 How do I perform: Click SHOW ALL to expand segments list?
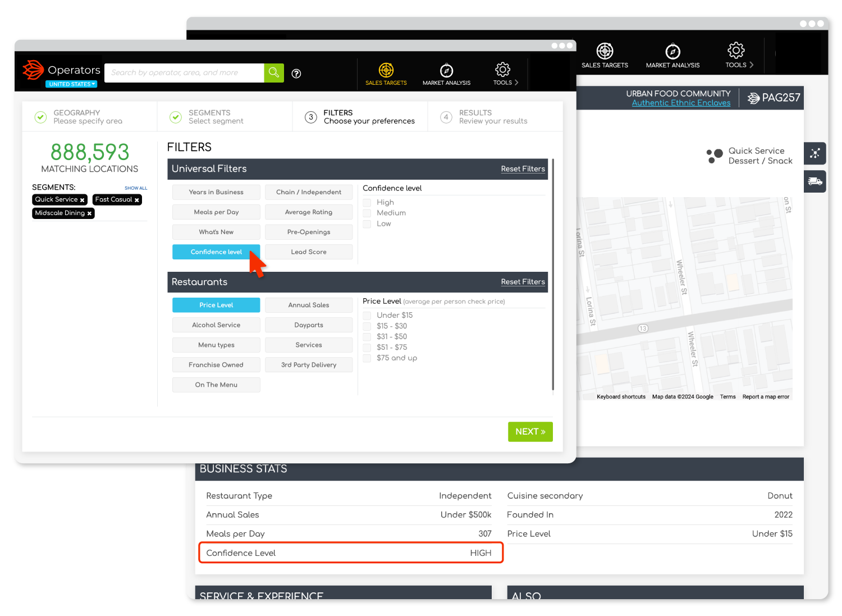136,188
